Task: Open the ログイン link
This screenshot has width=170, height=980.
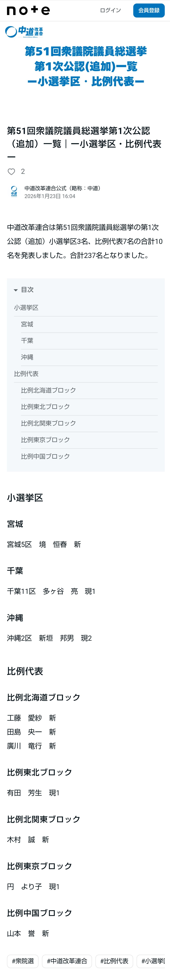Action: tap(110, 10)
